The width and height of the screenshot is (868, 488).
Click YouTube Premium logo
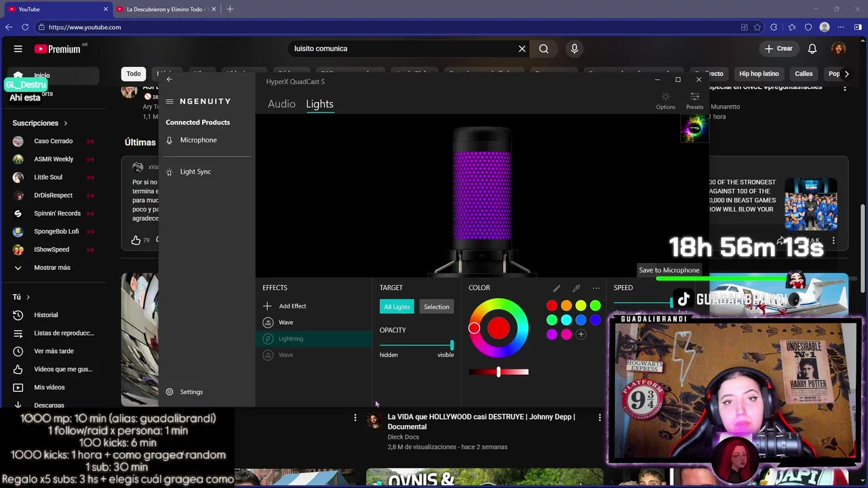point(58,49)
